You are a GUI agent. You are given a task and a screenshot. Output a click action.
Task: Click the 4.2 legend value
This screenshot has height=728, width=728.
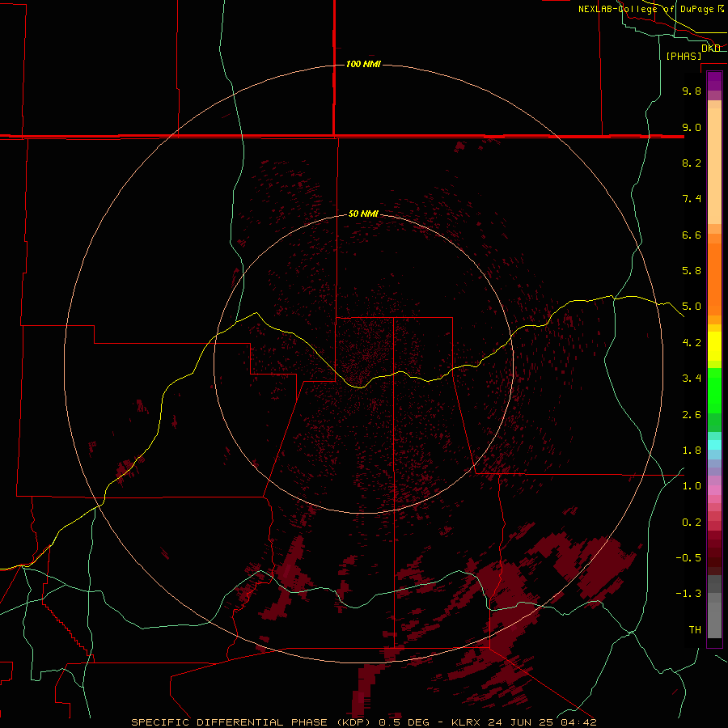(692, 343)
